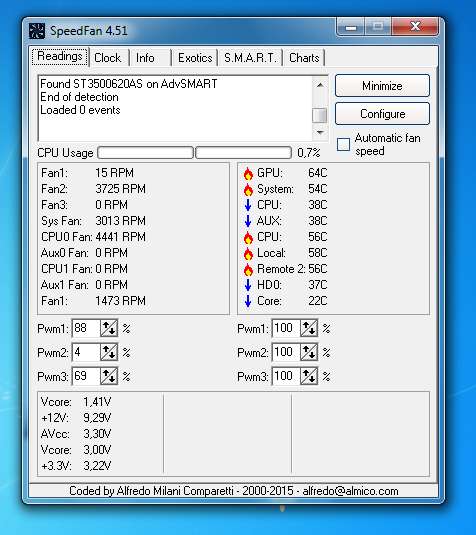This screenshot has height=535, width=476.
Task: Click the second CPU Usage bar
Action: click(244, 153)
